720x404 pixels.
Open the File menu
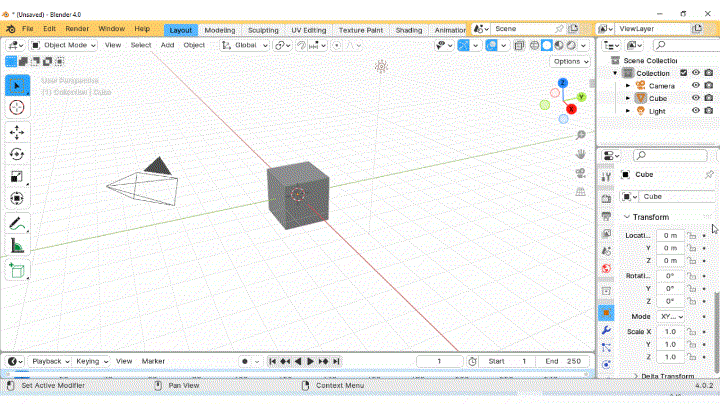pyautogui.click(x=28, y=28)
